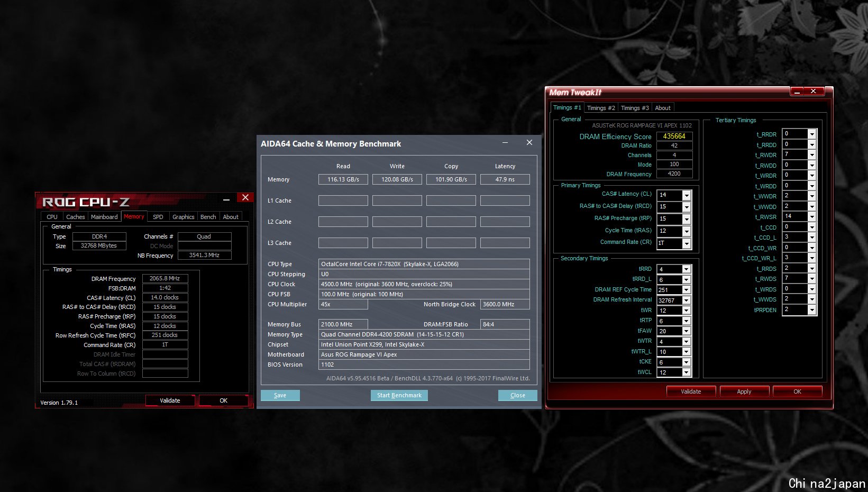The height and width of the screenshot is (492, 868).
Task: Open About tab in Mem TweakIt
Action: point(663,108)
